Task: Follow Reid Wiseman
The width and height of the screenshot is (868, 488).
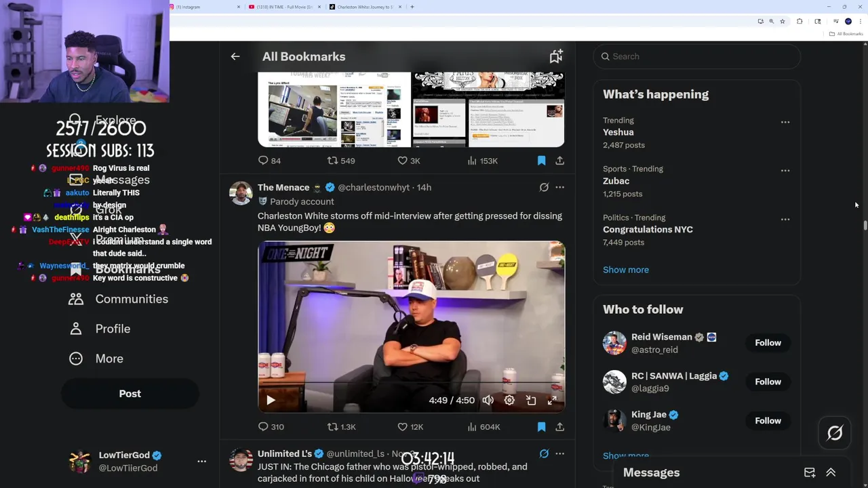Action: (x=768, y=343)
